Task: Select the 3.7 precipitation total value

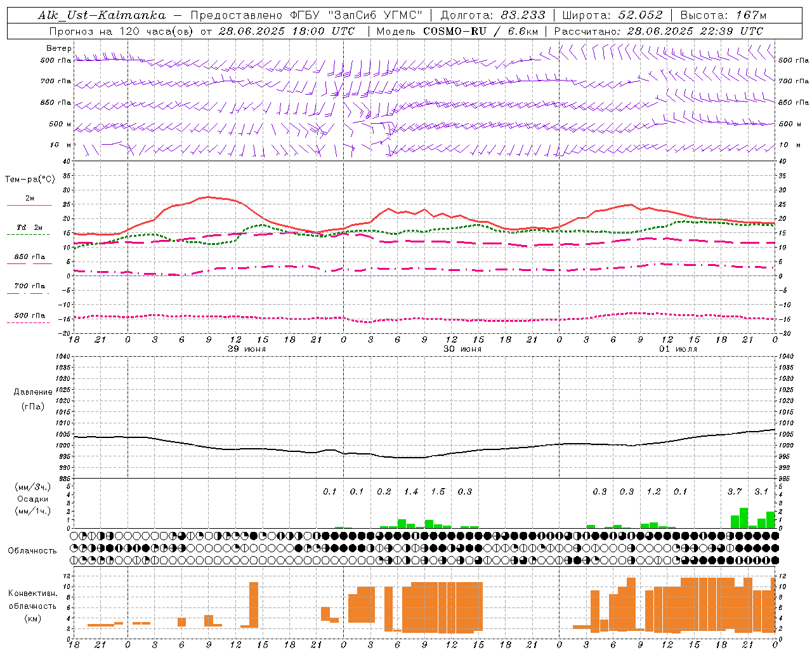Action: (x=734, y=491)
